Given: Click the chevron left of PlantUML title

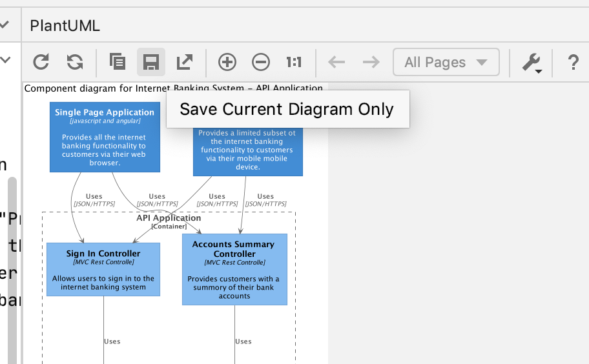Looking at the screenshot, I should coord(5,26).
